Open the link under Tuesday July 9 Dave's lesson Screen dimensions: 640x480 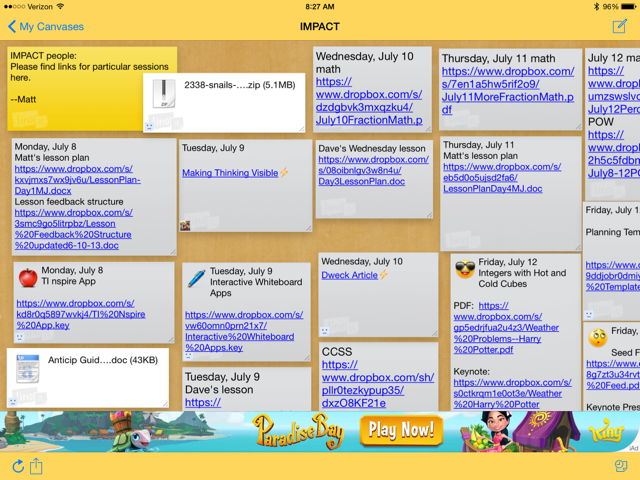coord(203,402)
